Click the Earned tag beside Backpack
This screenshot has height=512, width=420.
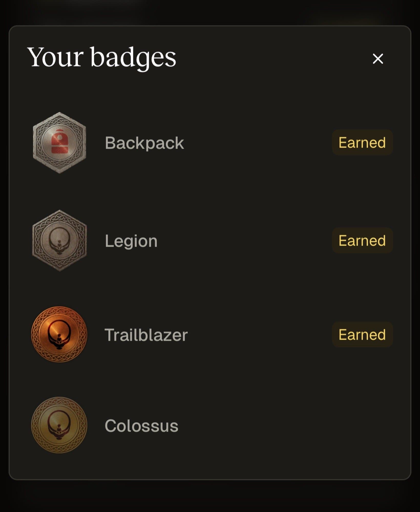pyautogui.click(x=362, y=142)
